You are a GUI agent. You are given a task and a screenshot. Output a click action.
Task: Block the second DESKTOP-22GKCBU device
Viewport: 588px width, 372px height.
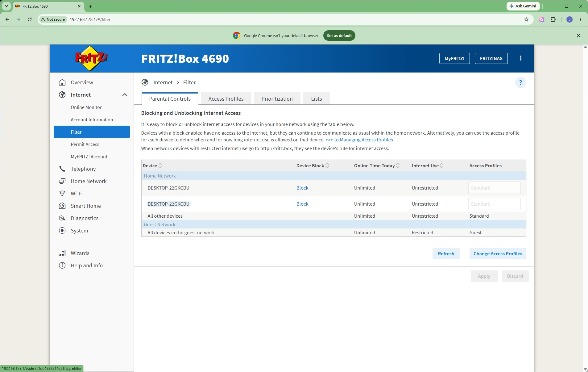click(x=302, y=204)
